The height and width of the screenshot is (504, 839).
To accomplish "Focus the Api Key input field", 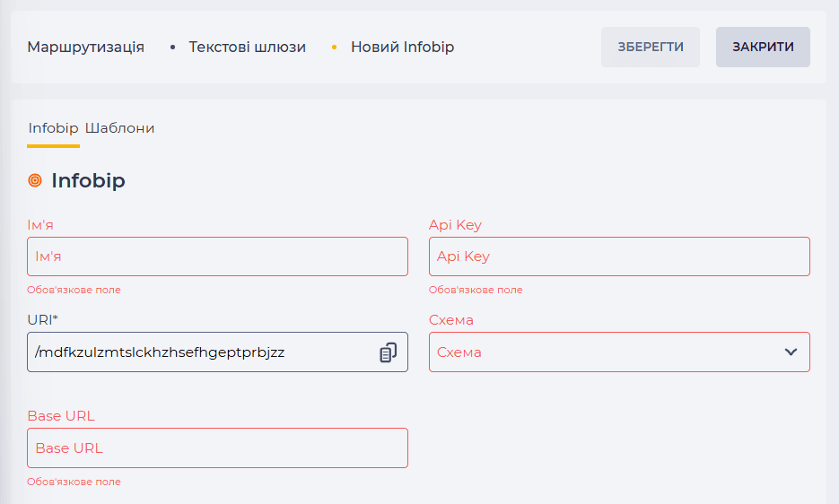I will [619, 256].
